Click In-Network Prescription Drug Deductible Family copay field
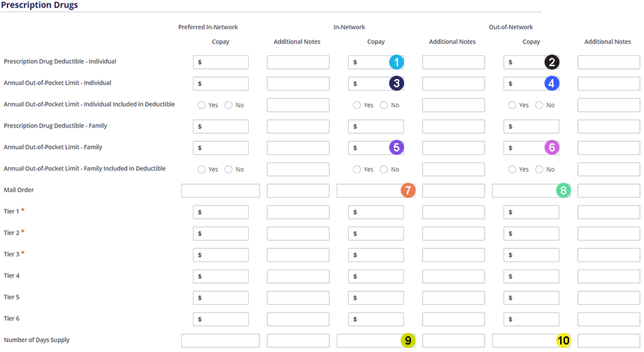644x352 pixels. click(375, 127)
